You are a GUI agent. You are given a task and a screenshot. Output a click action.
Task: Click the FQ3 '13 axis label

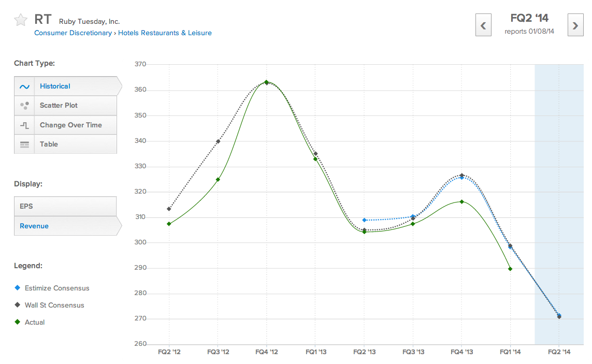[413, 352]
